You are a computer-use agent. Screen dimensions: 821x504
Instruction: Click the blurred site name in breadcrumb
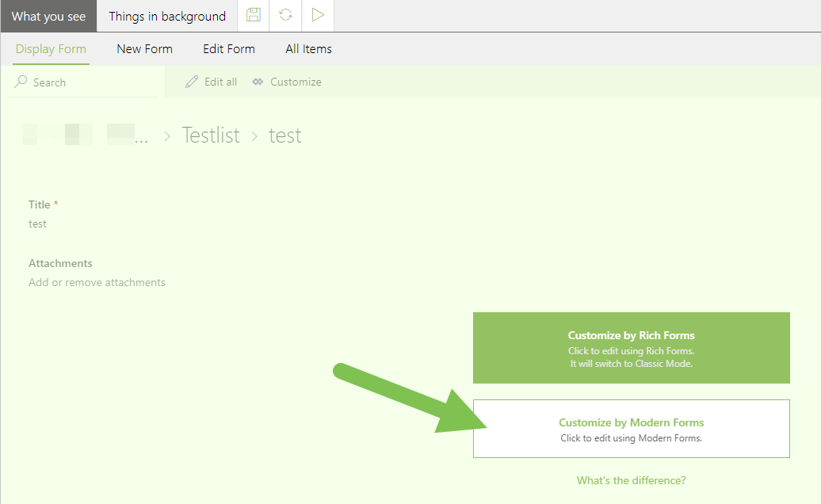pos(86,135)
